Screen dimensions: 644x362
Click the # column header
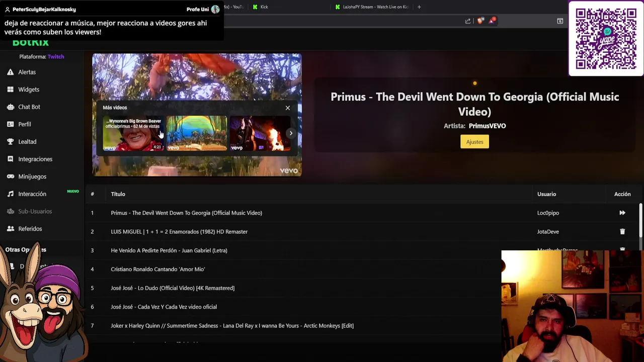(92, 194)
